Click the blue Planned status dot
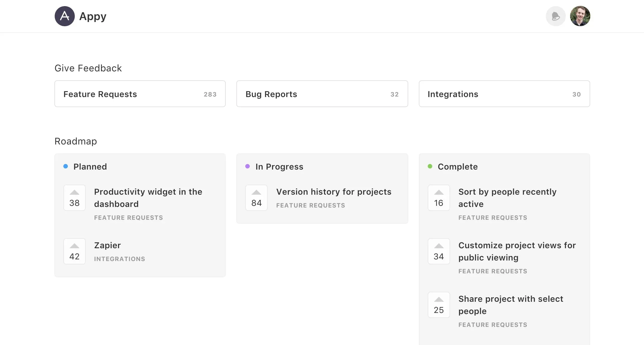This screenshot has width=644, height=345. (66, 166)
